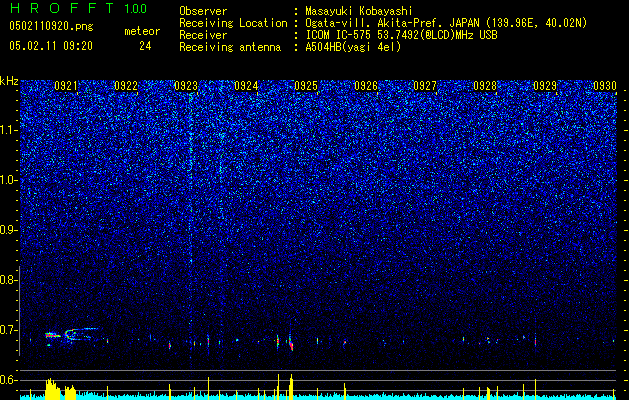Click the 0930 time marker

click(x=605, y=86)
